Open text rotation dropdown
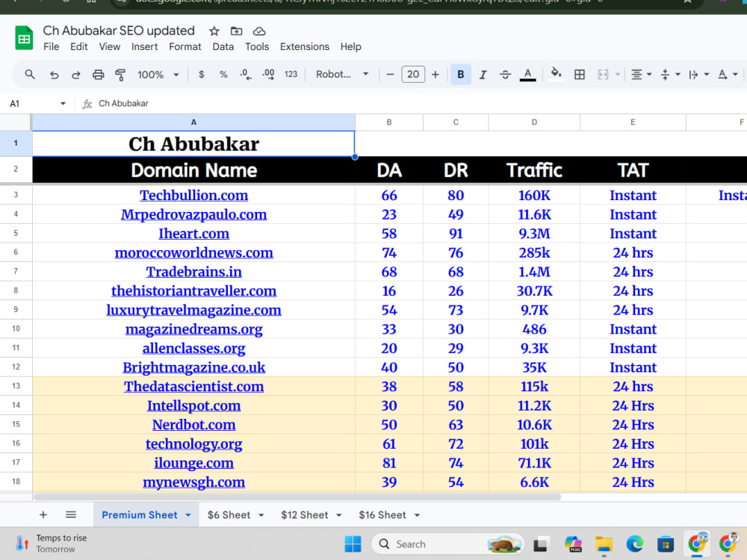 pyautogui.click(x=728, y=74)
